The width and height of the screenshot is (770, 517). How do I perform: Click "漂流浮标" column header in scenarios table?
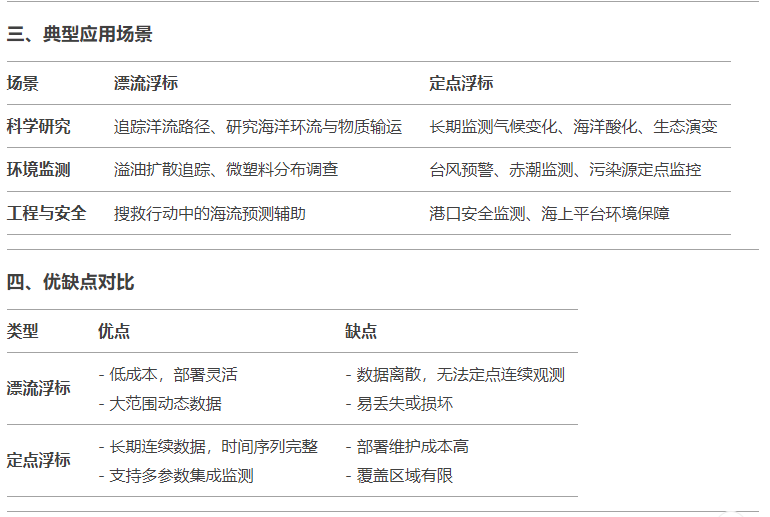tap(146, 84)
